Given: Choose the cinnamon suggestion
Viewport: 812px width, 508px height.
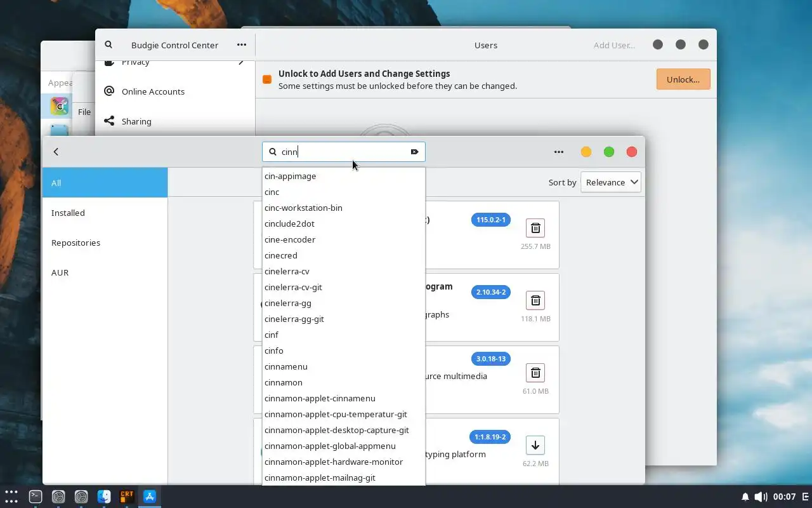Looking at the screenshot, I should point(343,382).
